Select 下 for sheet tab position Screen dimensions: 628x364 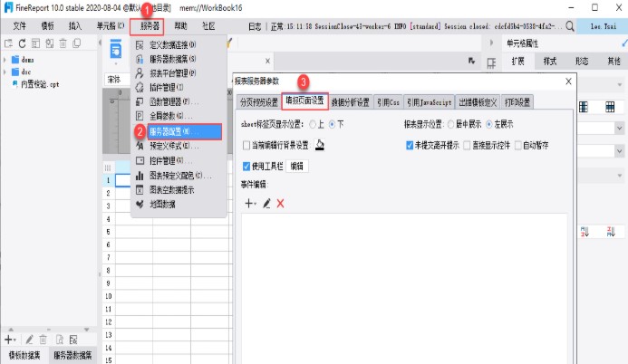pos(332,124)
